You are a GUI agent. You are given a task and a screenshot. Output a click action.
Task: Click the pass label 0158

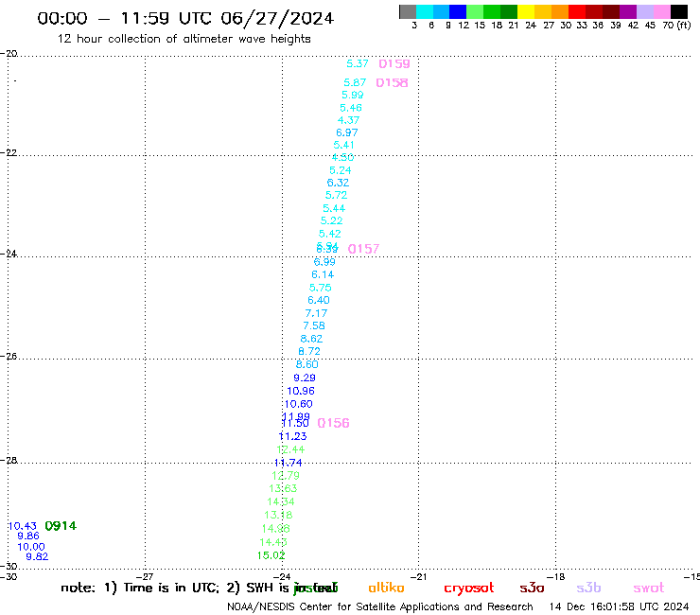[392, 82]
